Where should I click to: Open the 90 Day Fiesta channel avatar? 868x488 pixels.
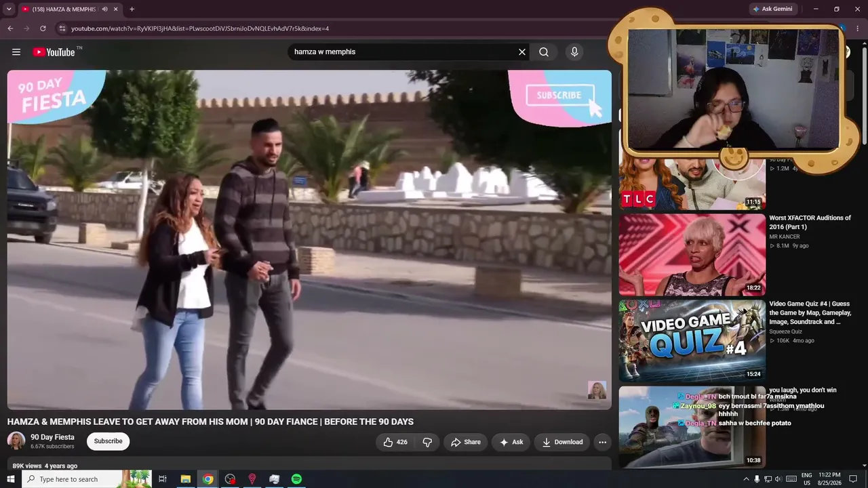click(x=16, y=441)
